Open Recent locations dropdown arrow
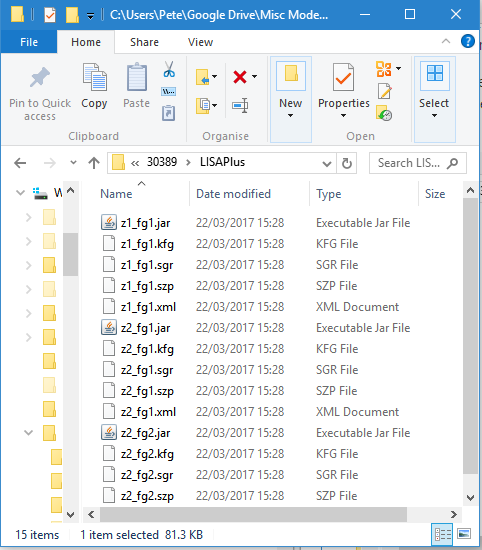Image resolution: width=482 pixels, height=550 pixels. [x=73, y=162]
